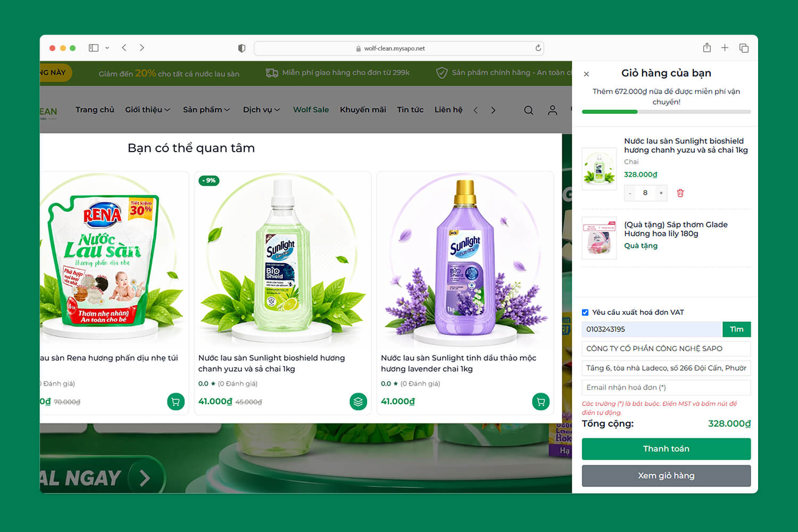The width and height of the screenshot is (798, 532).
Task: Open the Liên hệ menu item
Action: [x=448, y=110]
